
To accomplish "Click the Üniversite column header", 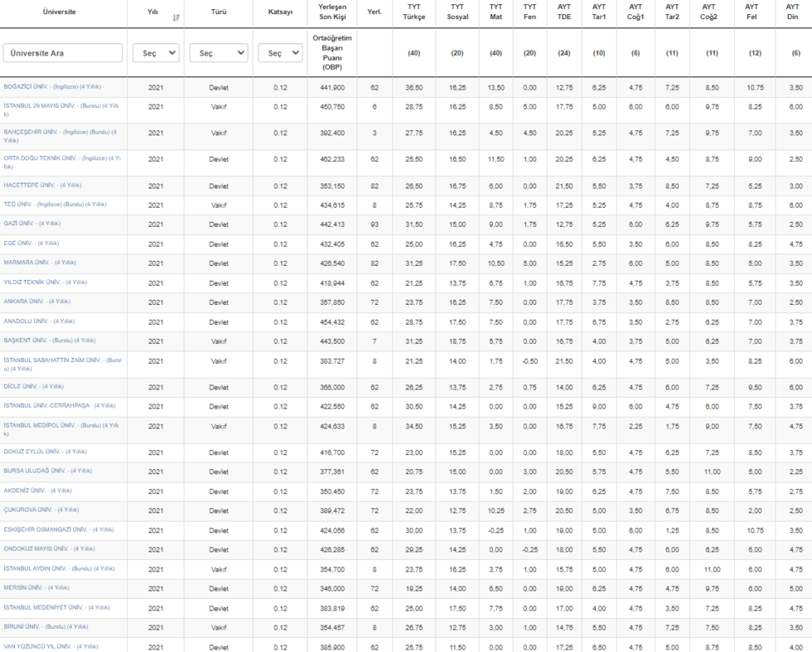I will point(60,12).
